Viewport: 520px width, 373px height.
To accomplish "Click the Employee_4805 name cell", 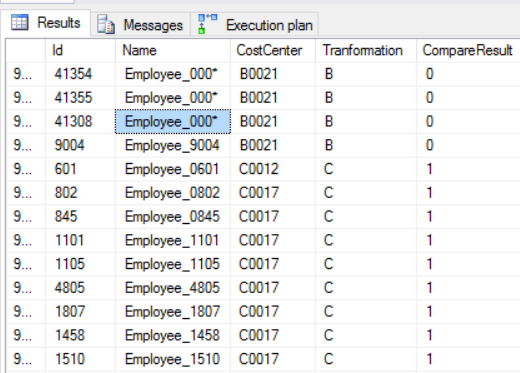I will [173, 288].
